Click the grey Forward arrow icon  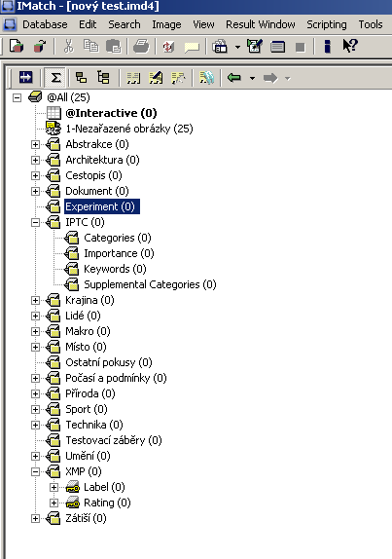(270, 78)
